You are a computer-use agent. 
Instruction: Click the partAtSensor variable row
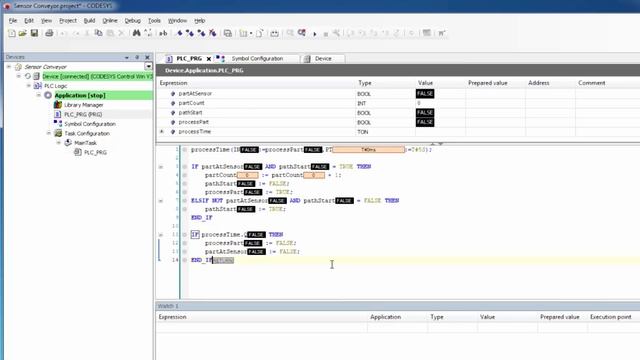pyautogui.click(x=398, y=94)
